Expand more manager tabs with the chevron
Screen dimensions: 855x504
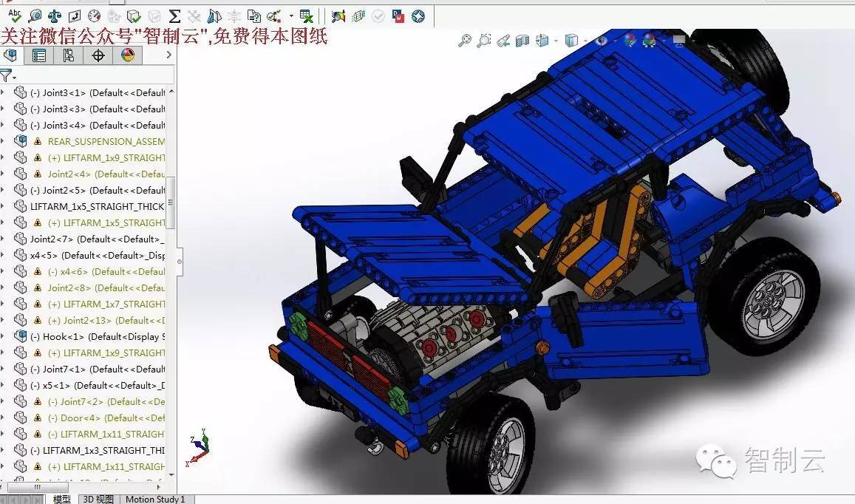169,55
